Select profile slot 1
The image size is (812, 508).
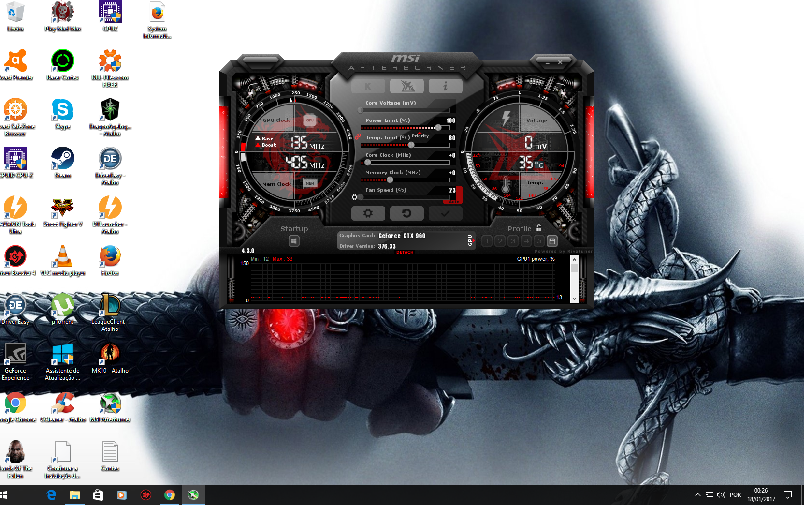(x=487, y=241)
